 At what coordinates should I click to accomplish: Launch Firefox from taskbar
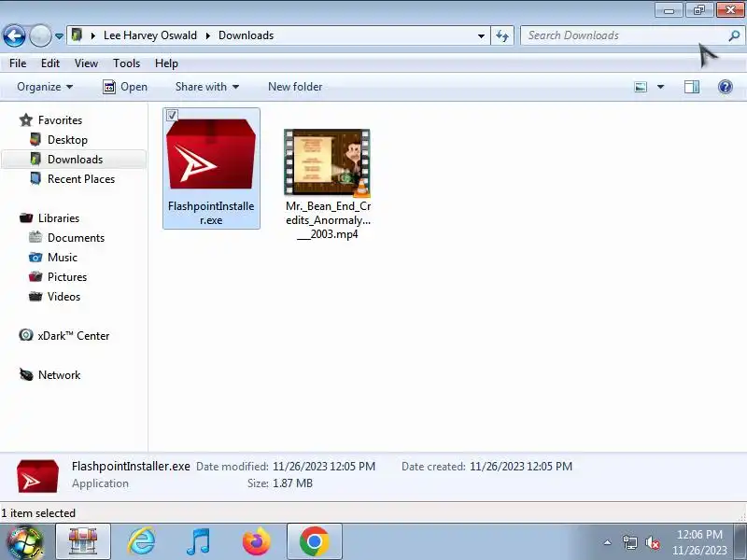click(x=256, y=541)
